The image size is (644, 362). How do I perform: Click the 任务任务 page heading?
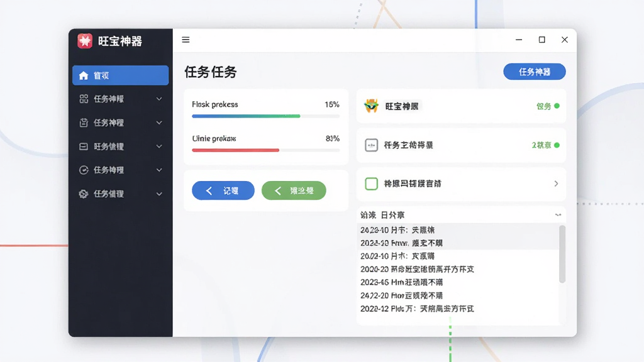[210, 72]
